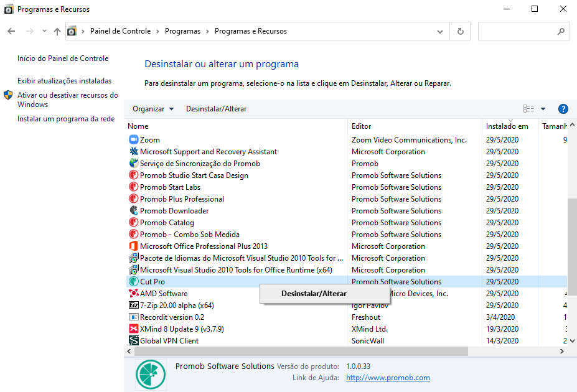
Task: Select the AMD Software row name
Action: (x=164, y=294)
